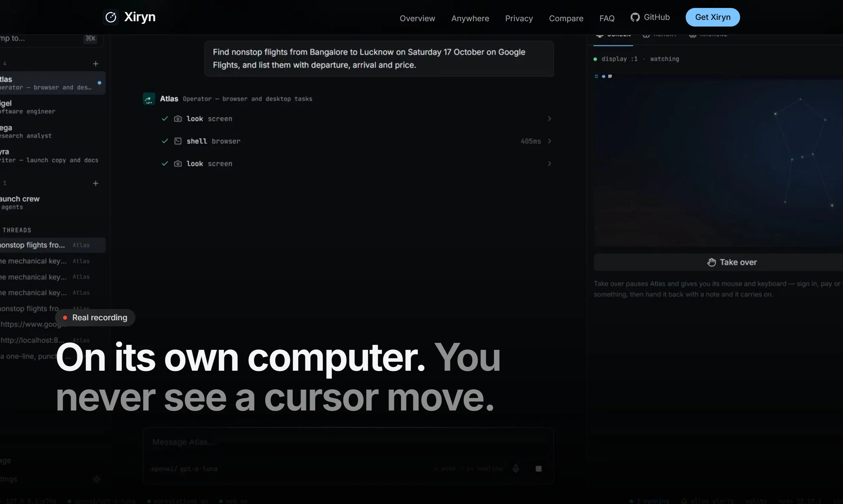Click the workstations on status entry
The width and height of the screenshot is (843, 504).
tap(177, 501)
